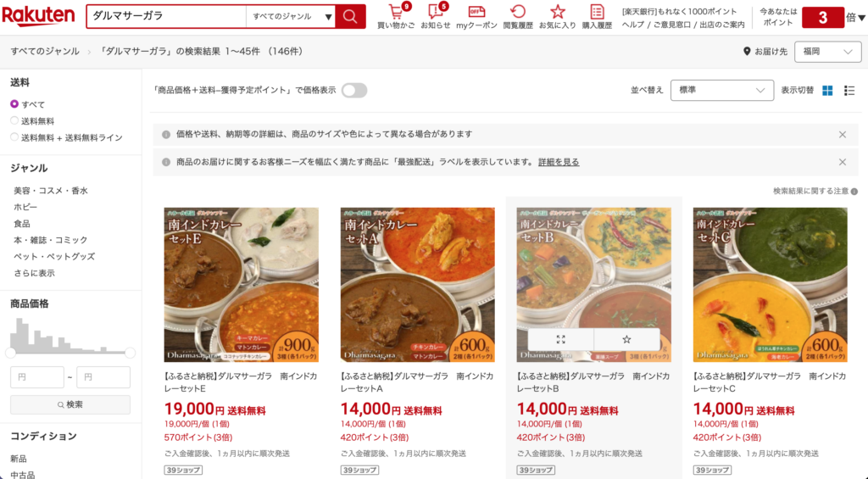Open the セットC curry product thumbnail
This screenshot has width=868, height=479.
[x=770, y=285]
